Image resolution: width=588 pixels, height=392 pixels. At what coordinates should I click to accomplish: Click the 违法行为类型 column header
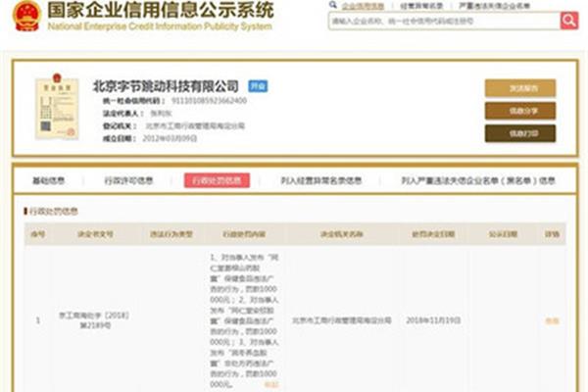tap(171, 234)
